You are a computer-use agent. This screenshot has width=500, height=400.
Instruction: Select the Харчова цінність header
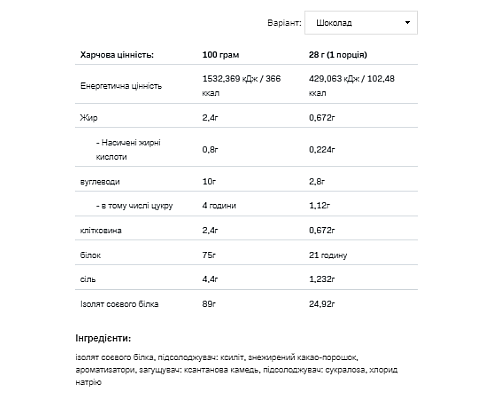[117, 55]
